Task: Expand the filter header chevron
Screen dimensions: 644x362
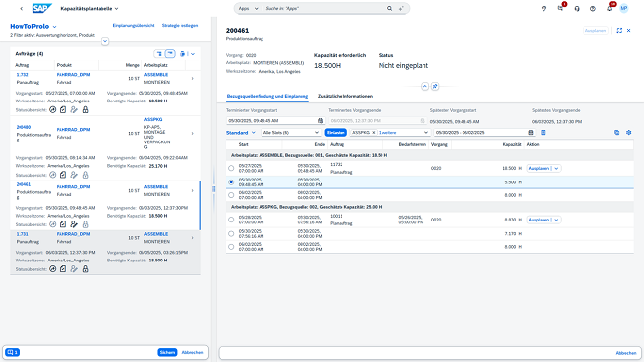Action: tap(105, 41)
